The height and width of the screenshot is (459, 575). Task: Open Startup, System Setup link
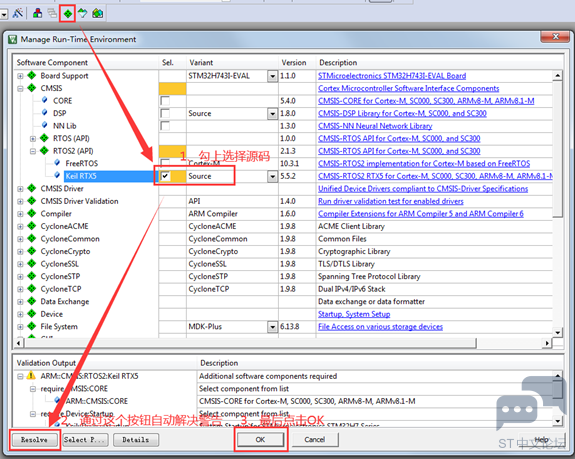354,314
